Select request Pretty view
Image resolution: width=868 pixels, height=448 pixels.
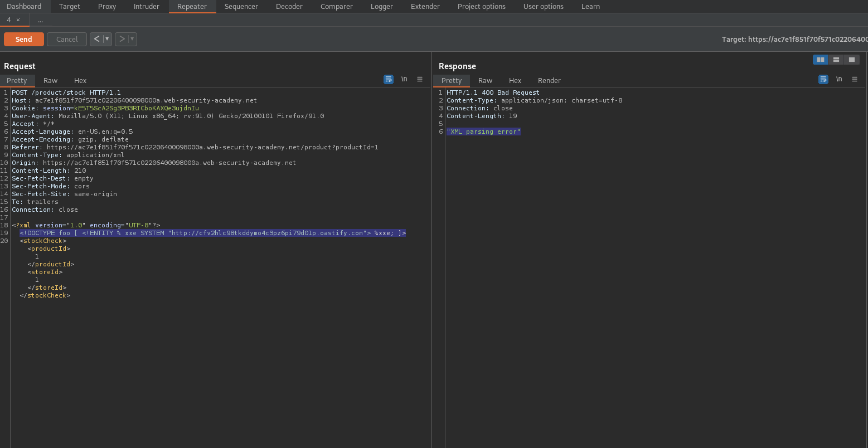click(x=17, y=80)
